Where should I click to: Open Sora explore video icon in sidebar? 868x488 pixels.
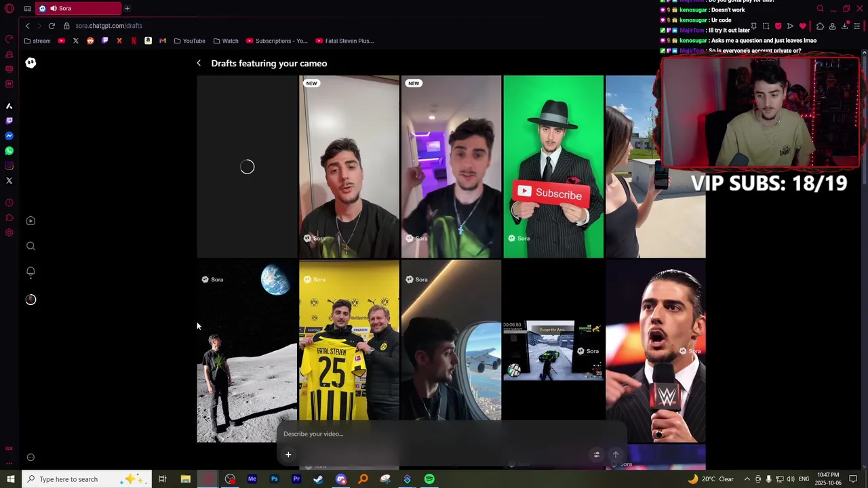tap(31, 221)
